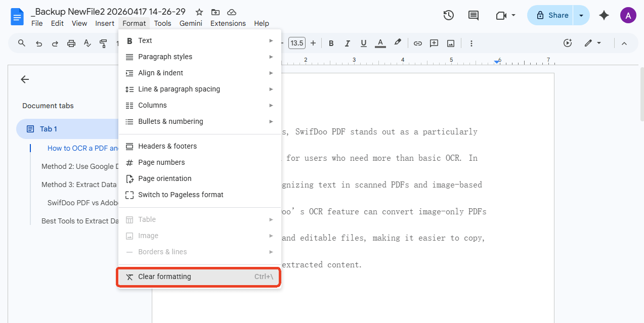Expand Line & paragraph spacing submenu
The height and width of the screenshot is (323, 644).
point(199,89)
